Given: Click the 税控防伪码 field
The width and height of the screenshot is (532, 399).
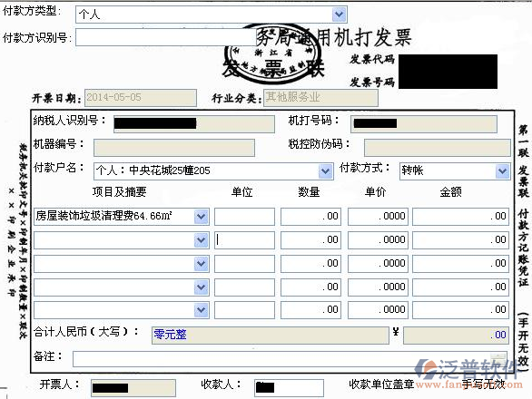Looking at the screenshot, I should pyautogui.click(x=438, y=148).
